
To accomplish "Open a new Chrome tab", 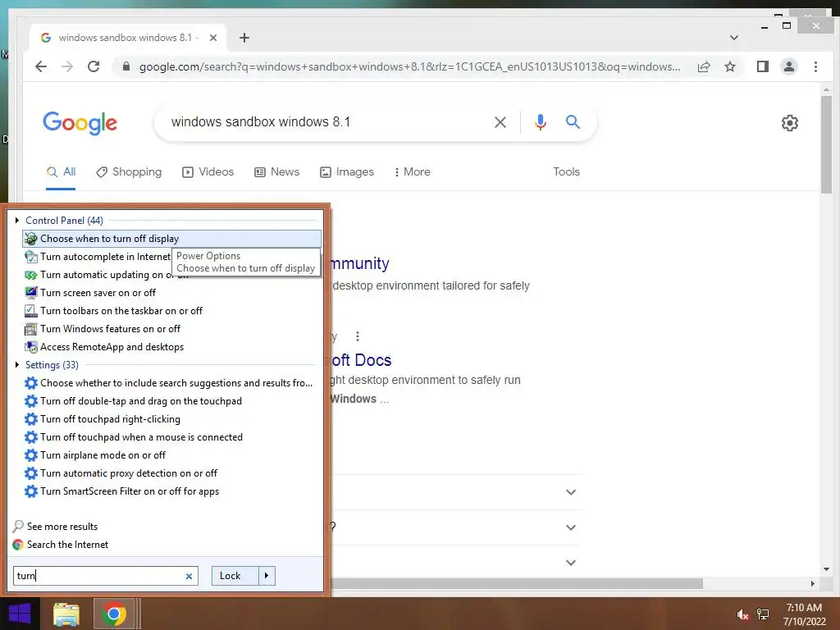I will (244, 38).
